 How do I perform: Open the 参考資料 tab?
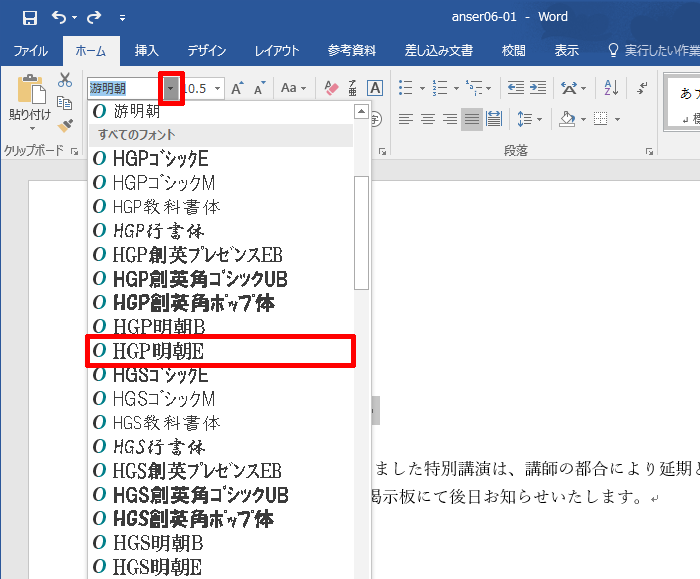(351, 51)
